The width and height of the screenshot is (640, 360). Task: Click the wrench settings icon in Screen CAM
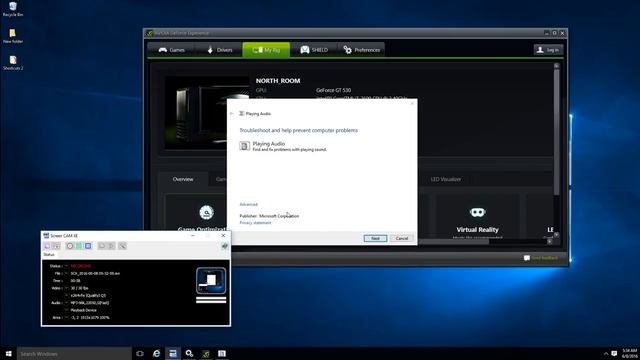(x=122, y=246)
